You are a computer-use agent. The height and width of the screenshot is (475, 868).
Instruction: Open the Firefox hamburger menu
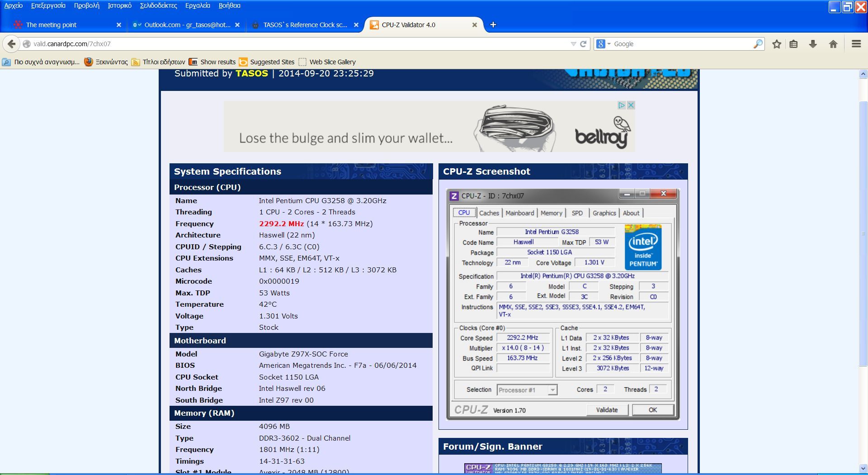coord(856,44)
